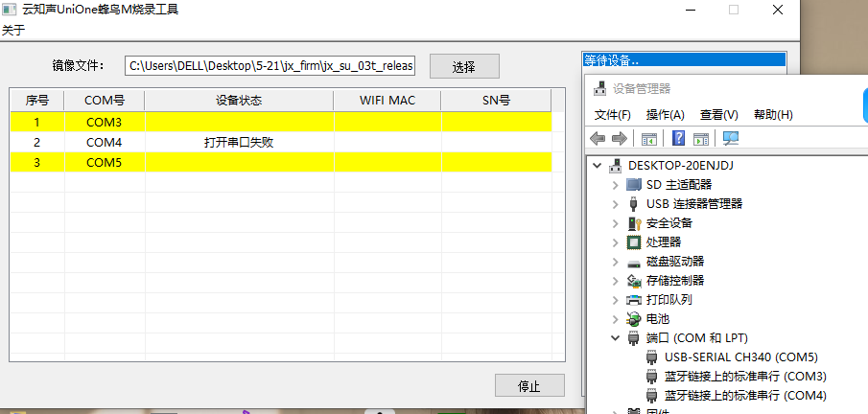The height and width of the screenshot is (414, 868).
Task: Click the DESKTOP-20ENJDJ computer icon
Action: (616, 166)
